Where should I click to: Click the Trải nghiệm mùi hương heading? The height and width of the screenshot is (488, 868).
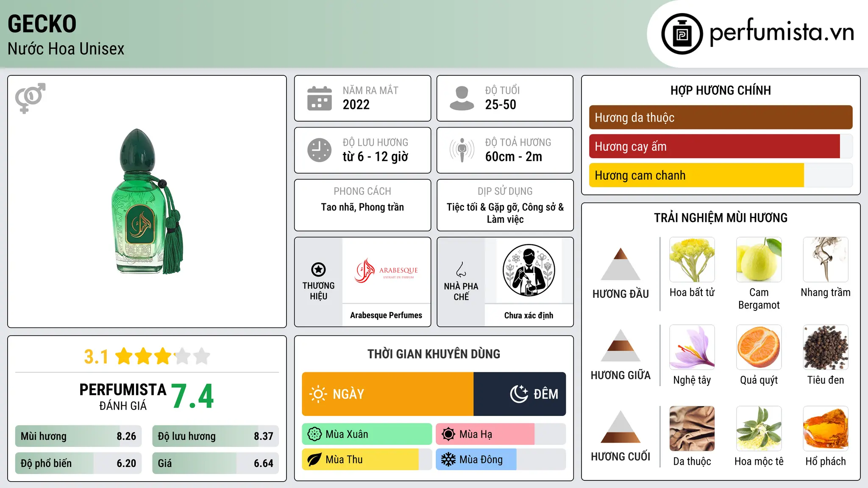[x=721, y=218]
